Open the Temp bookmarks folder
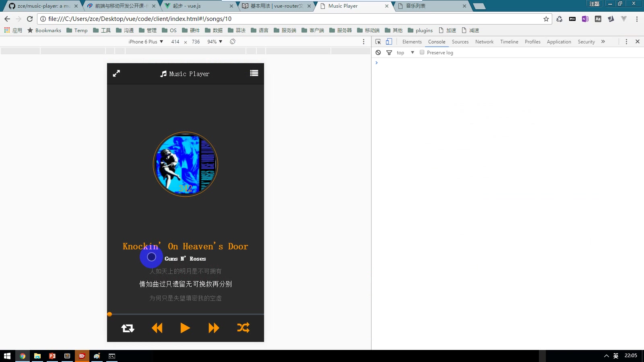Viewport: 644px width, 362px height. [77, 30]
